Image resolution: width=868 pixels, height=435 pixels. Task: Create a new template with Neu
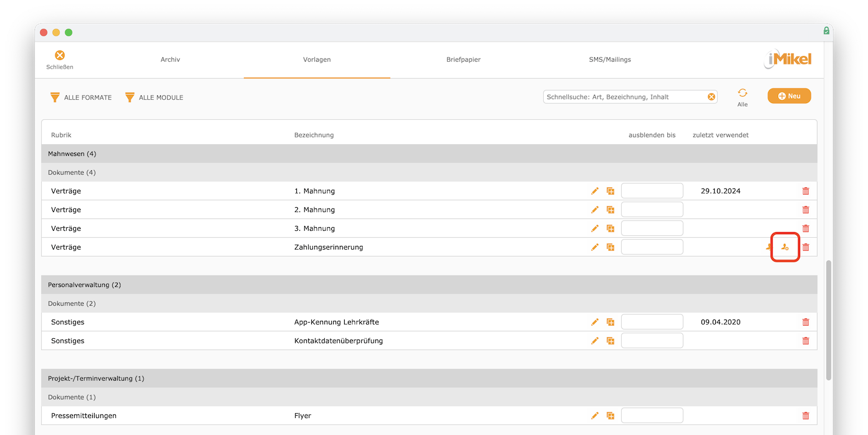[789, 96]
